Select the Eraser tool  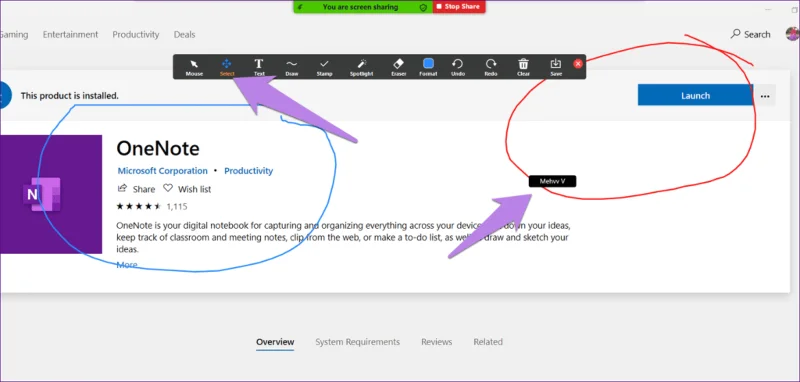(x=398, y=67)
